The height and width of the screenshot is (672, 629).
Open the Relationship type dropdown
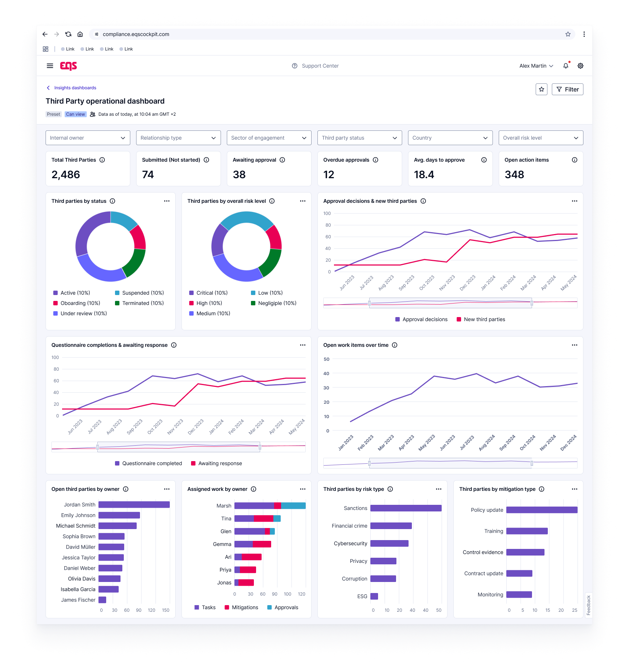click(179, 138)
